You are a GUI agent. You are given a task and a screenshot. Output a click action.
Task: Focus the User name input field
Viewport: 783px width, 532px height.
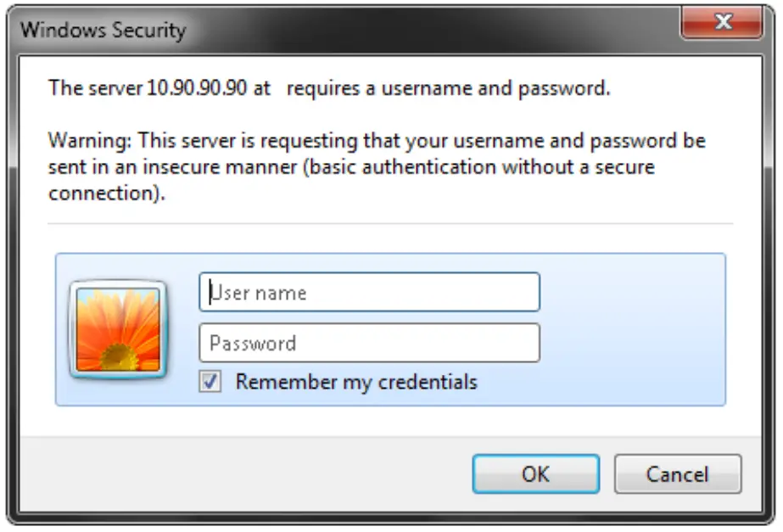[x=369, y=293]
